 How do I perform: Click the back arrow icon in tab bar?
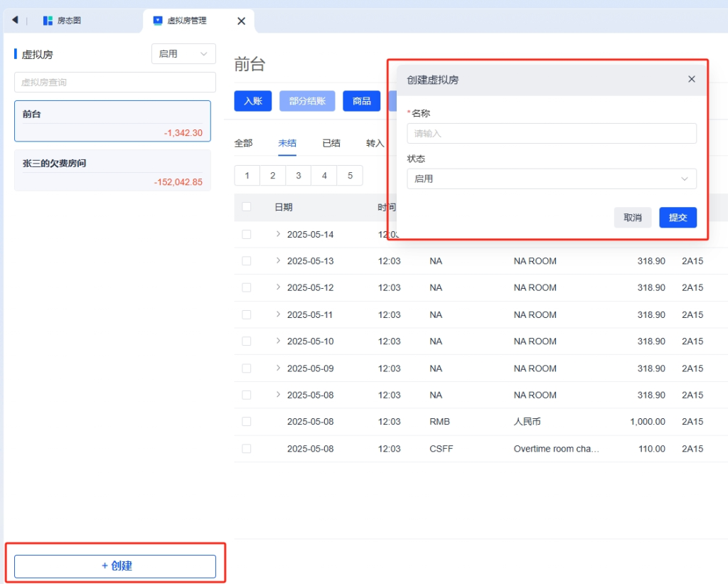click(x=15, y=20)
